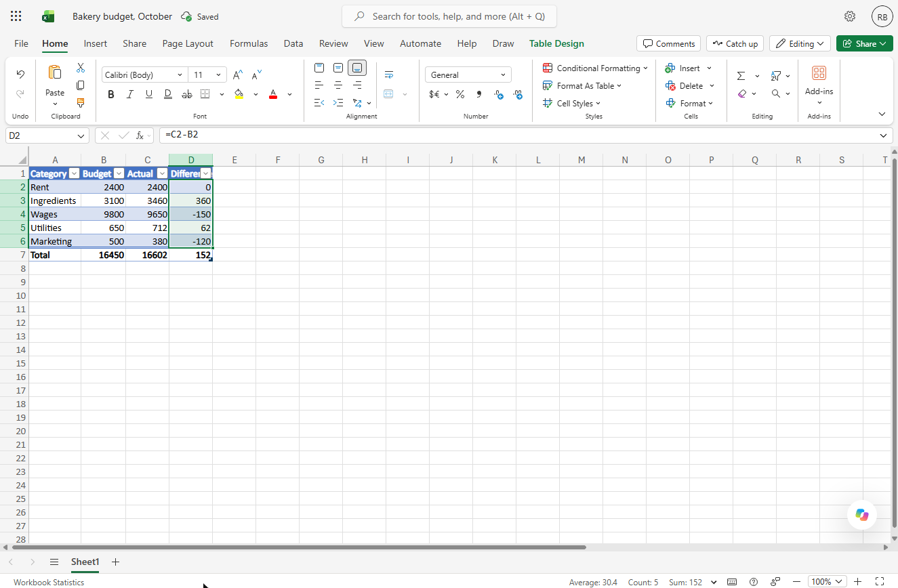Toggle italic formatting
This screenshot has width=898, height=588.
tap(129, 94)
